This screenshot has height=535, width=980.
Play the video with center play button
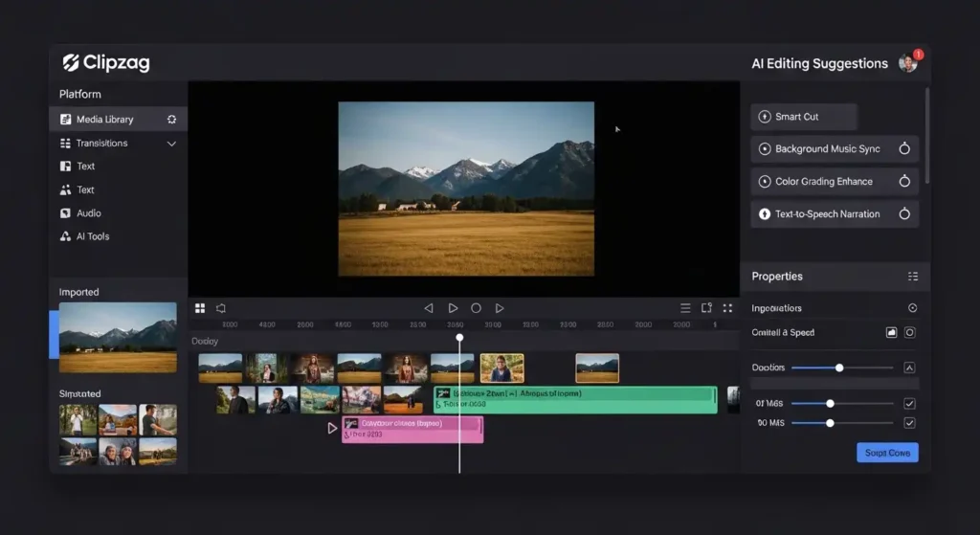coord(453,308)
